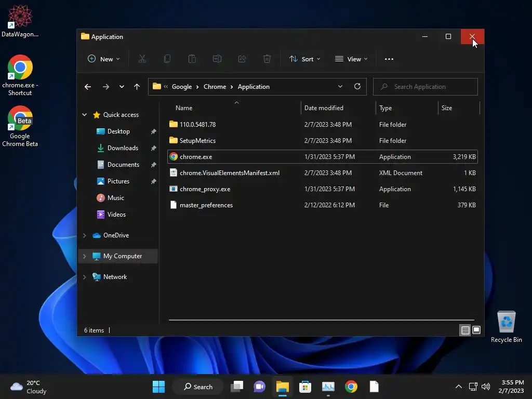532x399 pixels.
Task: Click the Copy icon in toolbar
Action: click(167, 59)
